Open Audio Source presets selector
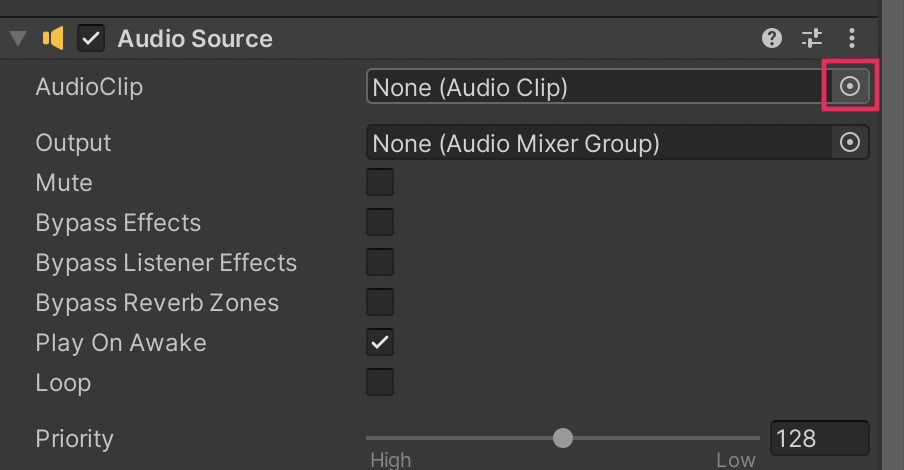This screenshot has height=470, width=904. tap(811, 39)
